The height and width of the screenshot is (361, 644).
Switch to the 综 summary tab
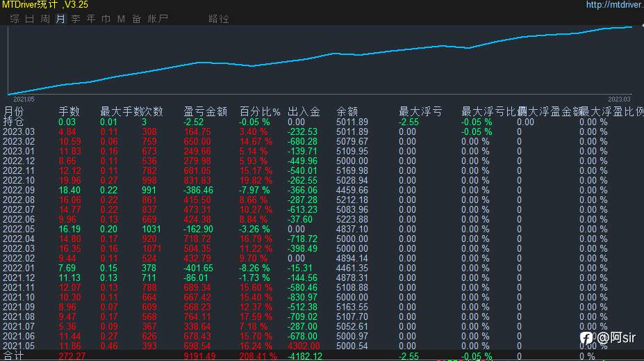coord(15,19)
